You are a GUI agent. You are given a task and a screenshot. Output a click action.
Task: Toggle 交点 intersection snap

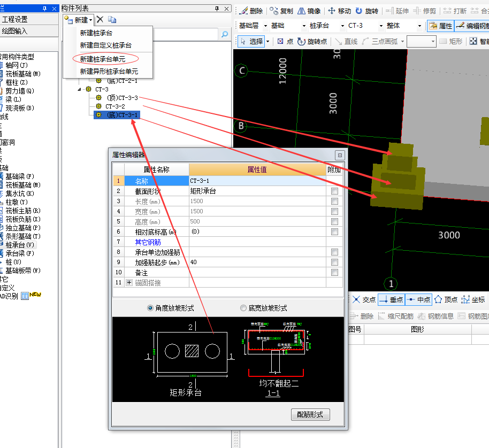coord(364,300)
